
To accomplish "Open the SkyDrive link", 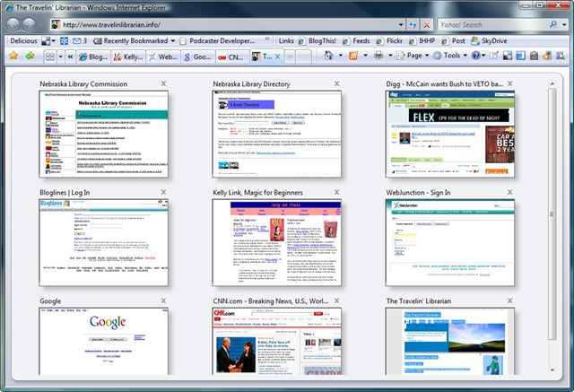I will [x=489, y=41].
